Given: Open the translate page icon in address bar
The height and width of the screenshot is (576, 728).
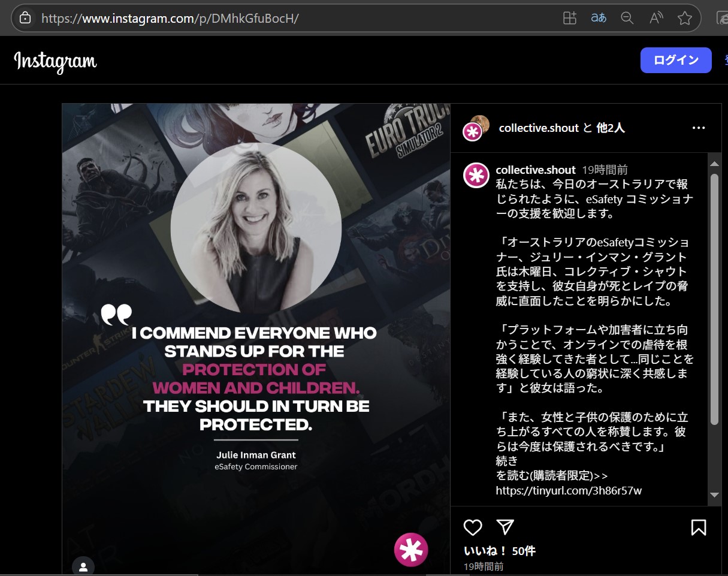Looking at the screenshot, I should pyautogui.click(x=599, y=18).
